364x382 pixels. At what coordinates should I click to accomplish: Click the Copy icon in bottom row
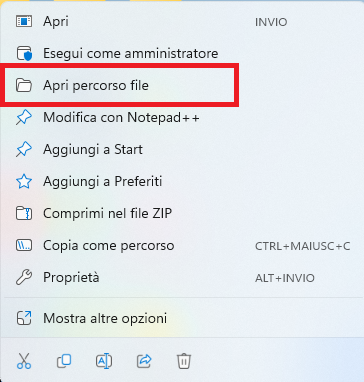[x=64, y=361]
